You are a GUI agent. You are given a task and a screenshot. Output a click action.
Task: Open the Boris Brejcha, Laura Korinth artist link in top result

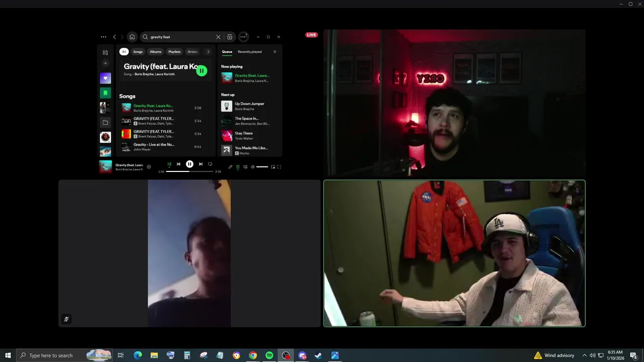pos(154,74)
